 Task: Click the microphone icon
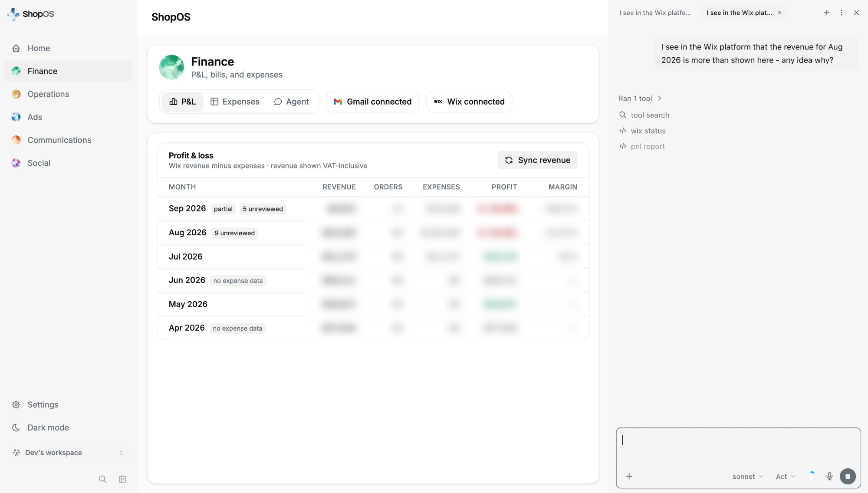[x=829, y=477]
